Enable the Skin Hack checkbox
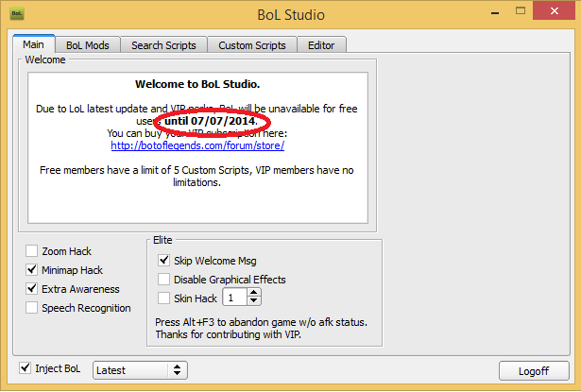This screenshot has height=392, width=581. coord(163,298)
